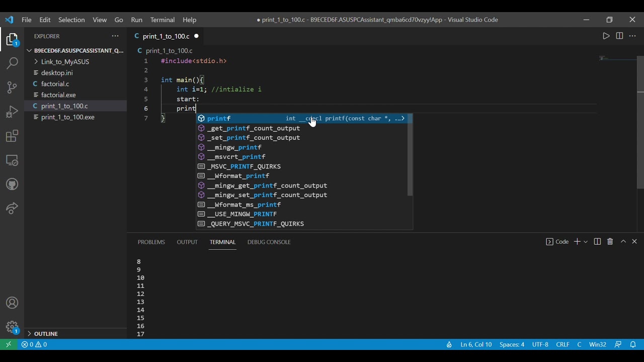This screenshot has width=644, height=362.
Task: Toggle the notifications bell in status bar
Action: 633,344
